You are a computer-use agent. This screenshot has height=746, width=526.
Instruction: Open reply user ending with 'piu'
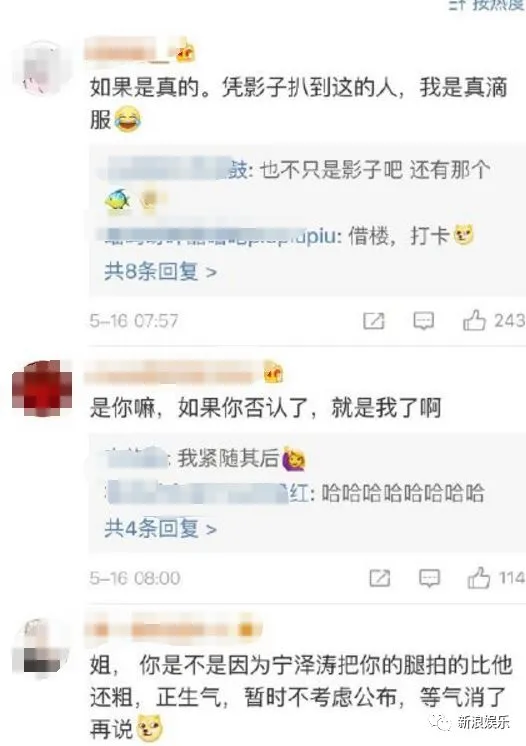coord(219,236)
